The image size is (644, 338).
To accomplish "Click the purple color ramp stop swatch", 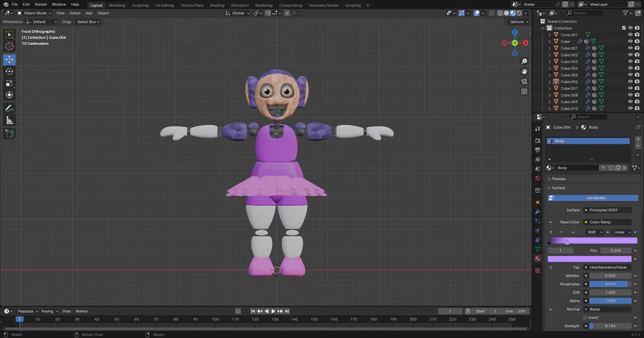I will click(590, 259).
